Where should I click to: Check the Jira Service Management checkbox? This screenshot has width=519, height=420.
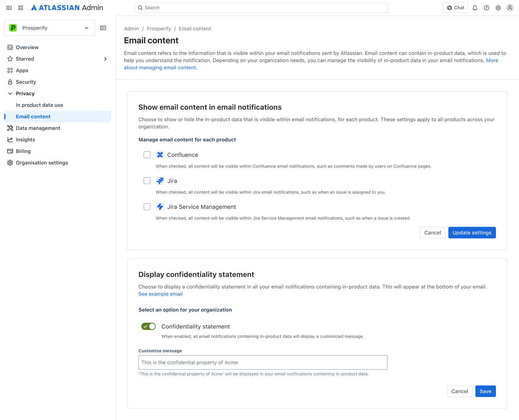tap(147, 207)
